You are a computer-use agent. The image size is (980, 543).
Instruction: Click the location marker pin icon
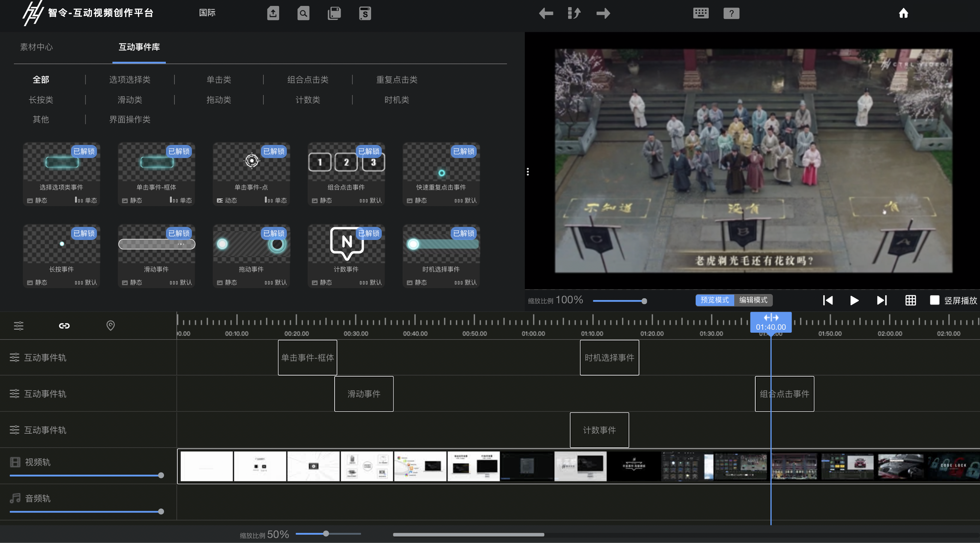click(110, 326)
